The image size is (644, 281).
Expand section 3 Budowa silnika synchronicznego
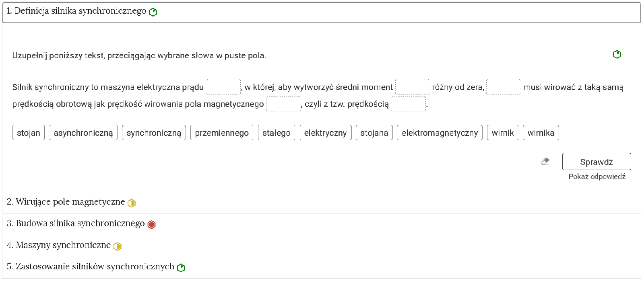click(x=76, y=224)
